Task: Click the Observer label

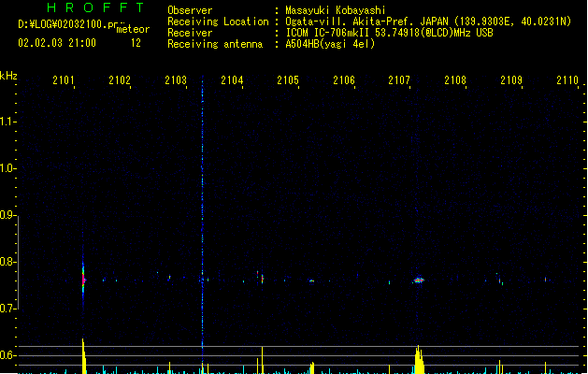Action: click(190, 10)
